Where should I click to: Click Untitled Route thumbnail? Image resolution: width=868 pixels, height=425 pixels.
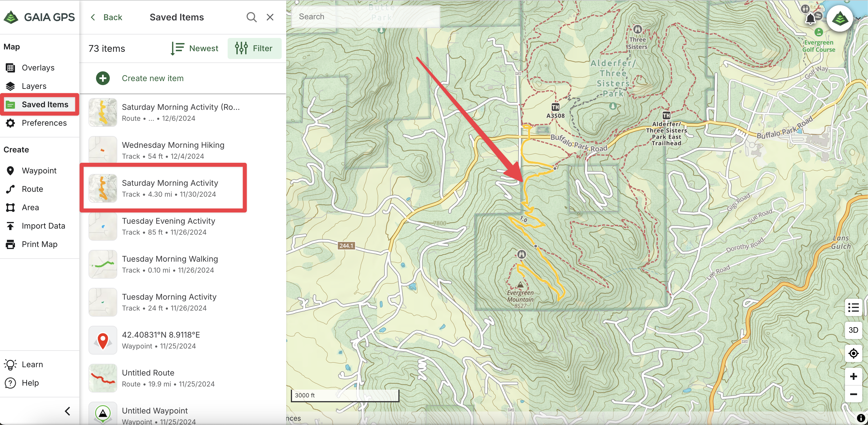(103, 378)
